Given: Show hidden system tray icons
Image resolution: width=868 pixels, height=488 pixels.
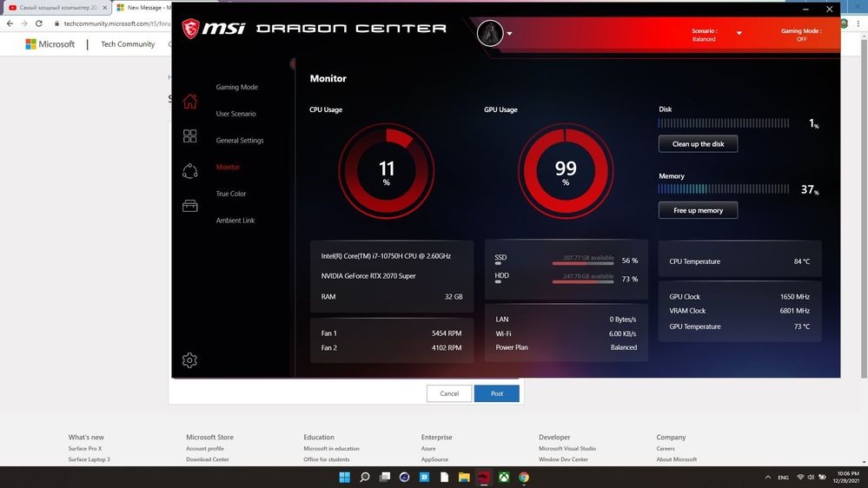Looking at the screenshot, I should [768, 477].
